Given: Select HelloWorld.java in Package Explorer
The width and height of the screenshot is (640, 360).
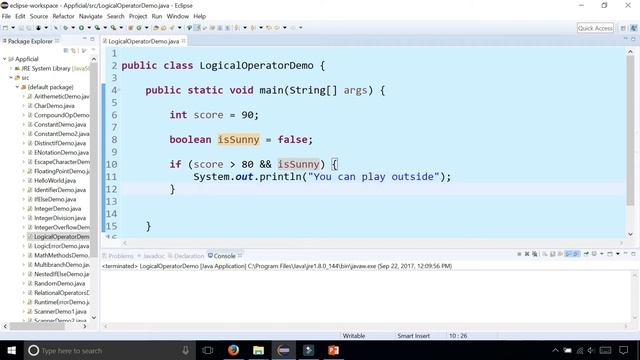Looking at the screenshot, I should 55,180.
